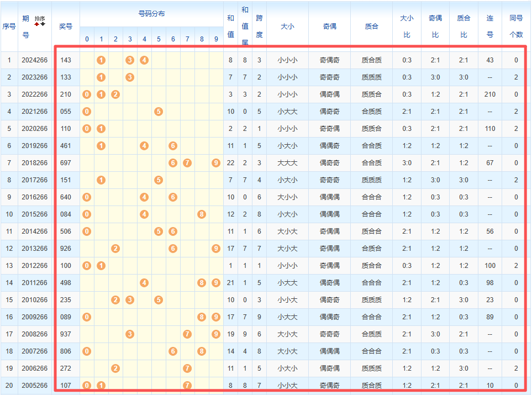Click orange ball 3 in row 2008266
Image resolution: width=532 pixels, height=395 pixels.
(x=130, y=334)
